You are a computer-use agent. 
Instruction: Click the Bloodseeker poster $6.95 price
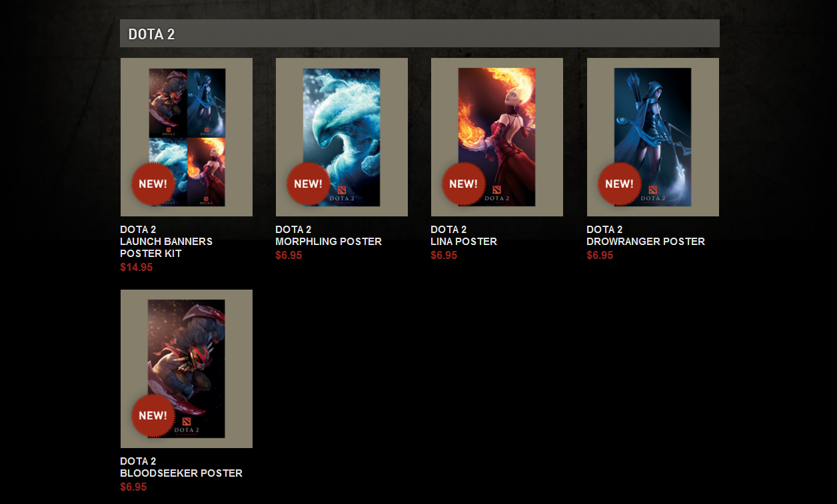[133, 487]
